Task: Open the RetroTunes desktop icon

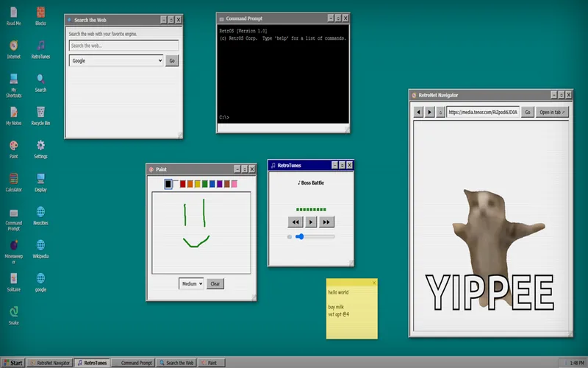Action: click(x=40, y=49)
